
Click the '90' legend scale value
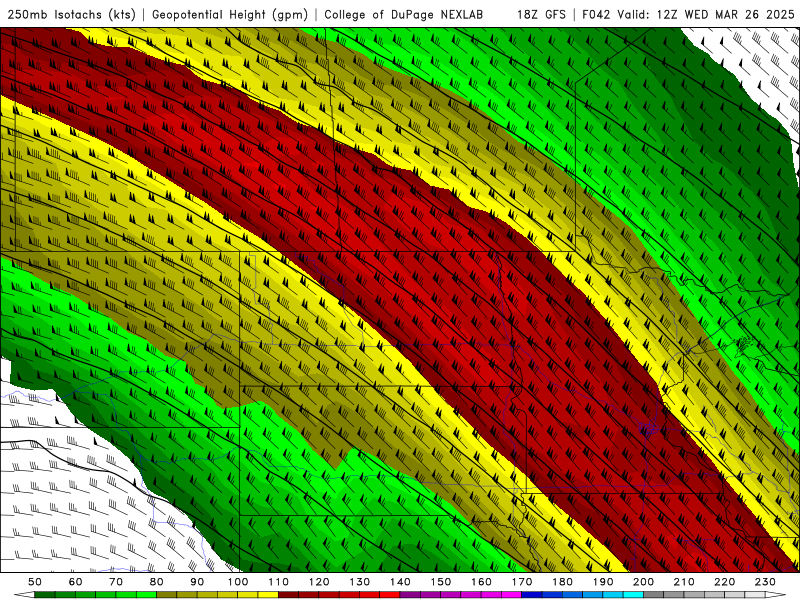coord(197,582)
